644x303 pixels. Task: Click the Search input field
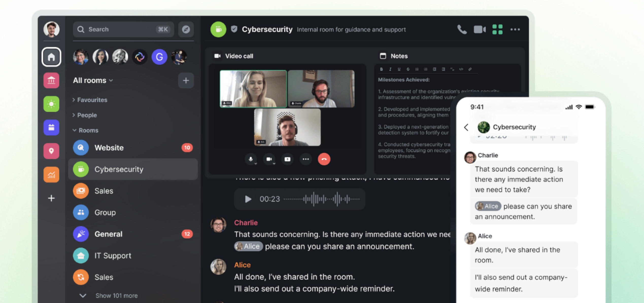click(121, 29)
